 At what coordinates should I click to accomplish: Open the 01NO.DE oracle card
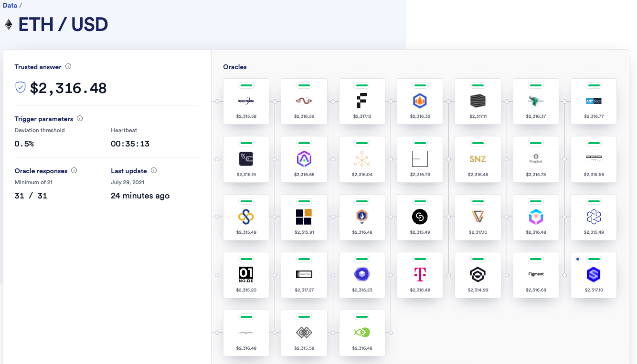(x=246, y=275)
